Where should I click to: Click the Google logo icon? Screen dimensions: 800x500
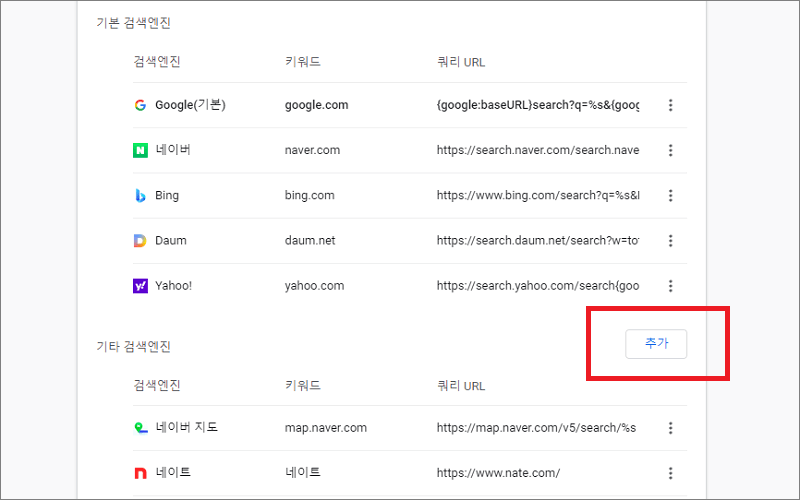pyautogui.click(x=140, y=105)
